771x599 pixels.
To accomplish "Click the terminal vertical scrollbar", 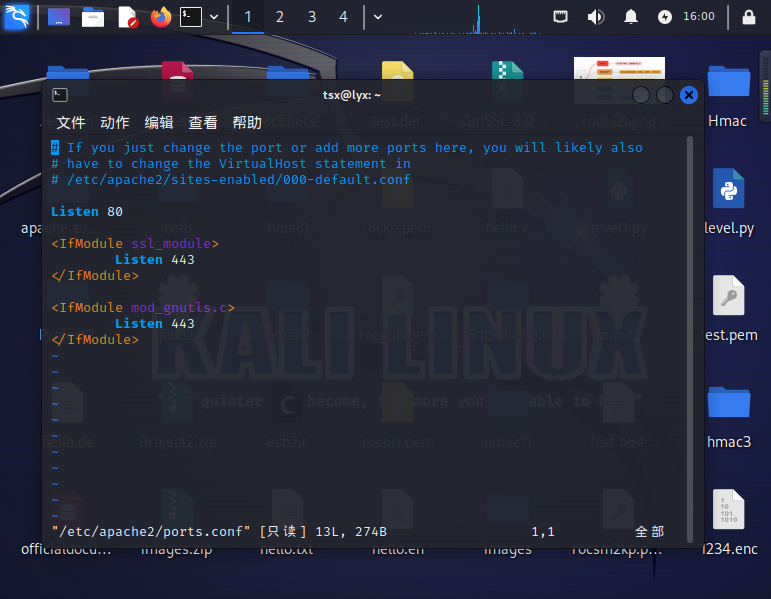I will click(x=690, y=339).
